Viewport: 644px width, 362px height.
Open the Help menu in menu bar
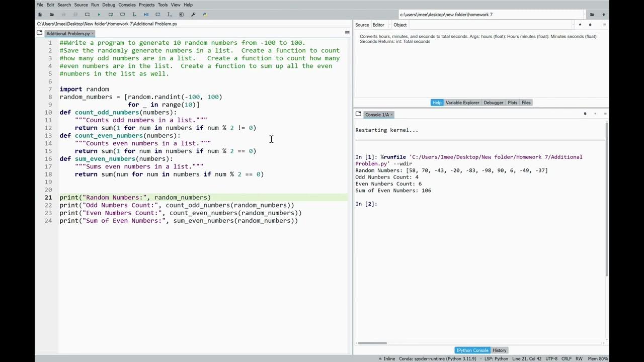coord(188,5)
